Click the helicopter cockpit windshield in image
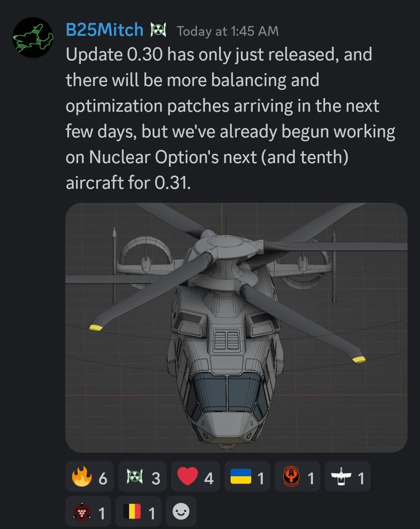The height and width of the screenshot is (529, 420). 227,392
